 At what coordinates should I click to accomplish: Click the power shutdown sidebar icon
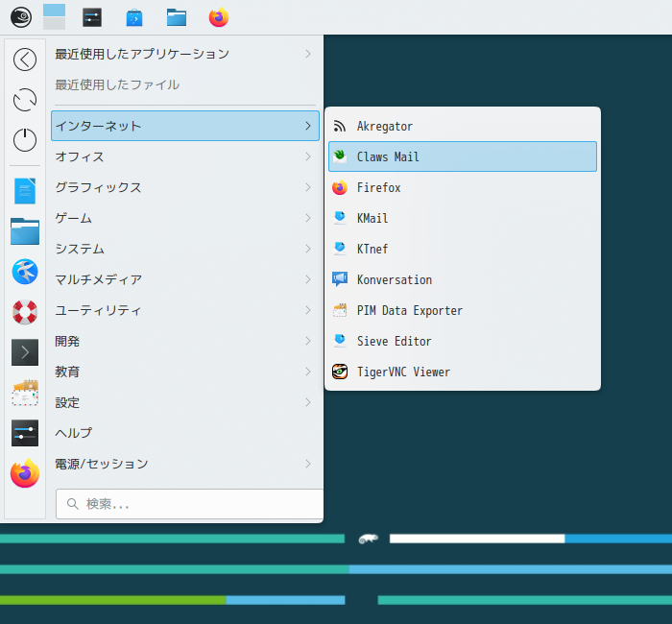click(25, 140)
